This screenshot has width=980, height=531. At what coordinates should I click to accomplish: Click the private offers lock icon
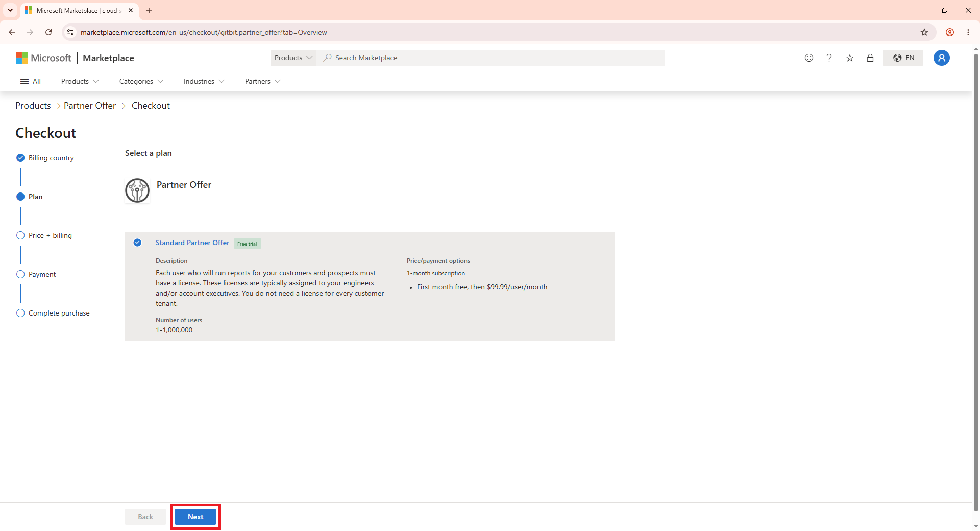point(870,58)
